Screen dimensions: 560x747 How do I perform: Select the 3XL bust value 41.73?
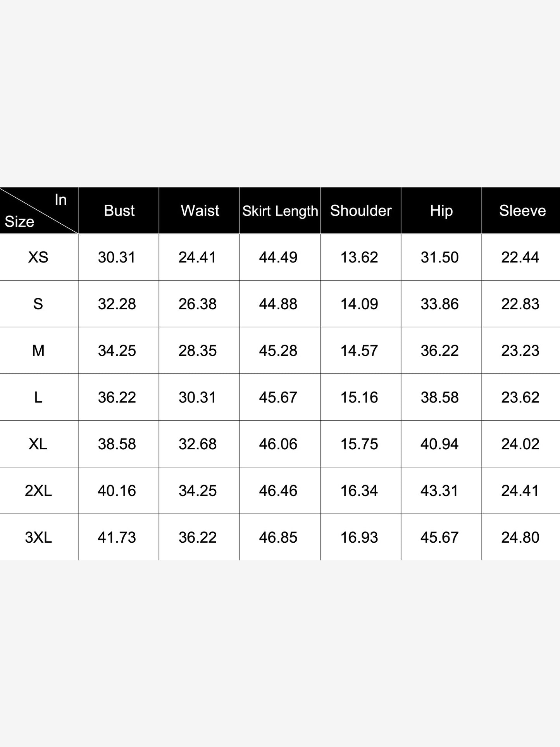pos(117,538)
